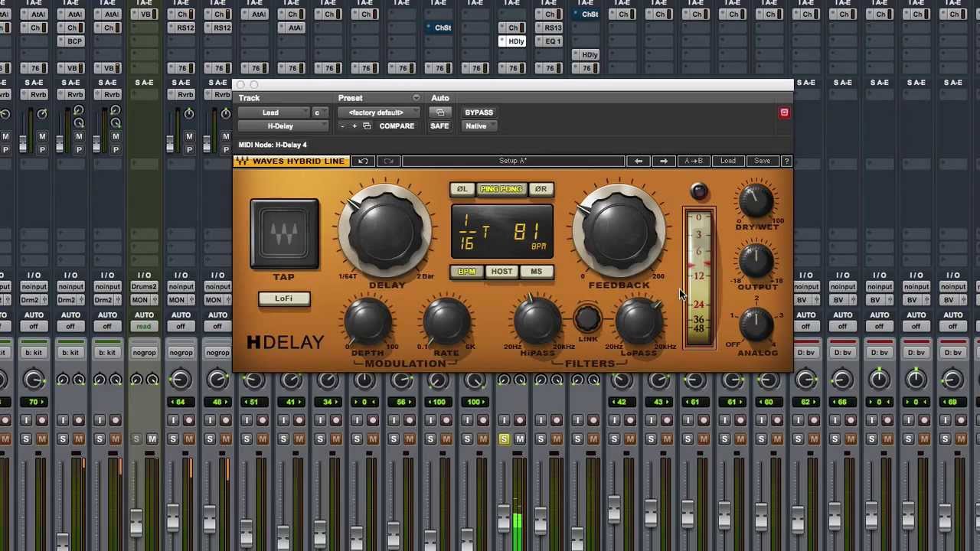
Task: Copy plug-in settings icon beside COMPARE
Action: (367, 126)
